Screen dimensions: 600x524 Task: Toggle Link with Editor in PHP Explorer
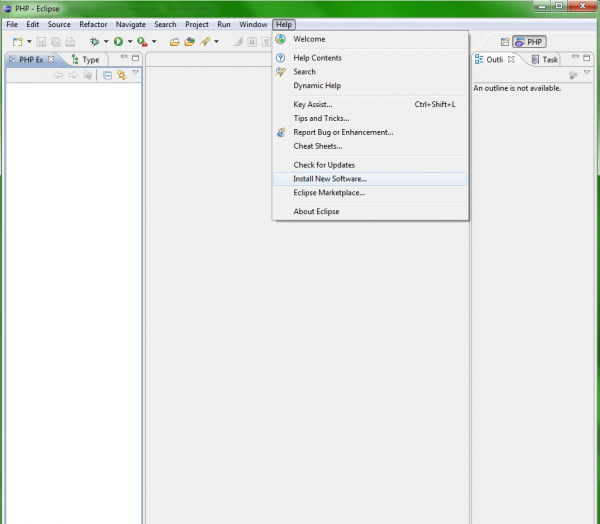(x=122, y=75)
